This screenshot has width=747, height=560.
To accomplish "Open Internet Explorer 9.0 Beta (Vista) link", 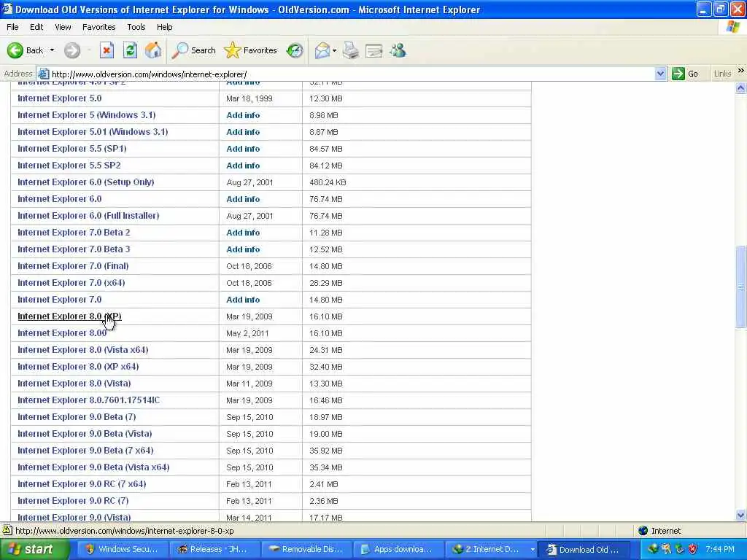I will (85, 433).
